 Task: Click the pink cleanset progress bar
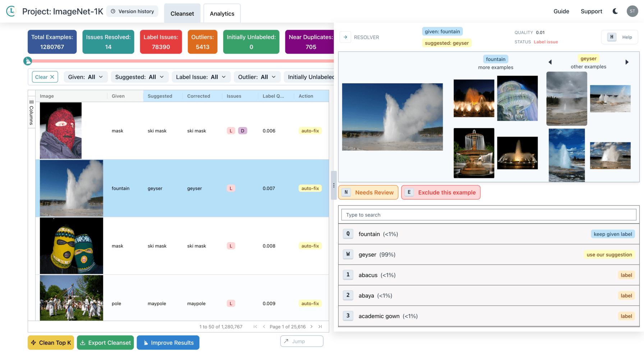(180, 61)
